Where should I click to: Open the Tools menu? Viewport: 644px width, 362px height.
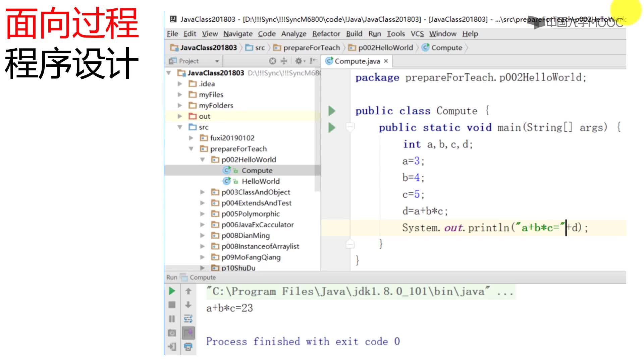[x=396, y=34]
